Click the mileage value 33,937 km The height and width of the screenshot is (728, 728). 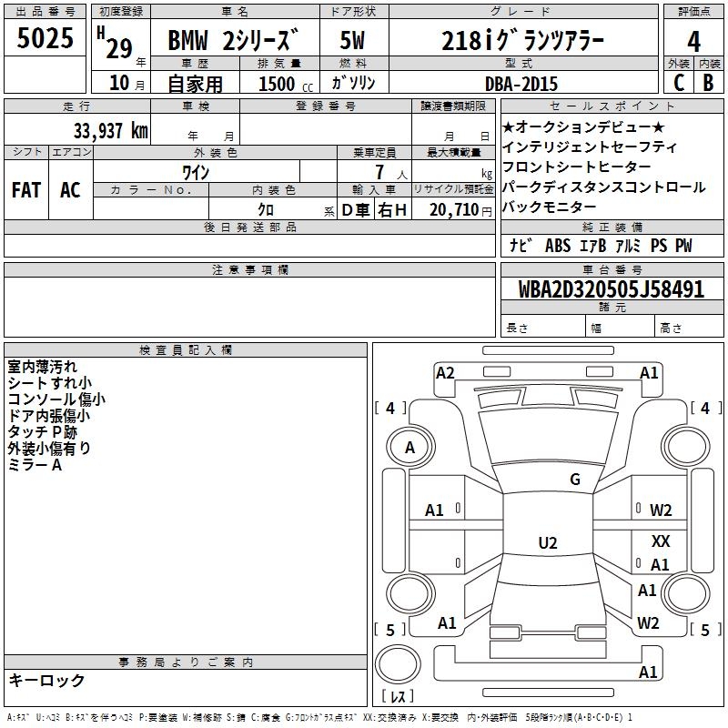click(x=110, y=130)
